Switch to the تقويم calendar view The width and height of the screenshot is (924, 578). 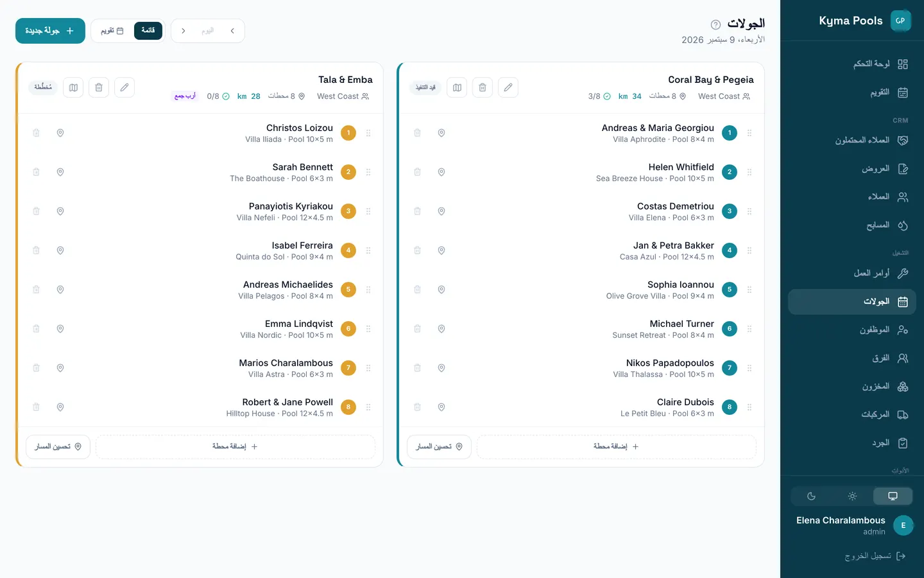point(112,30)
